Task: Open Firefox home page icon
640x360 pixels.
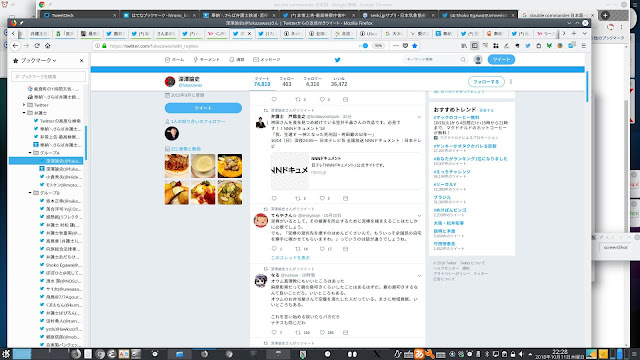Action: click(47, 46)
